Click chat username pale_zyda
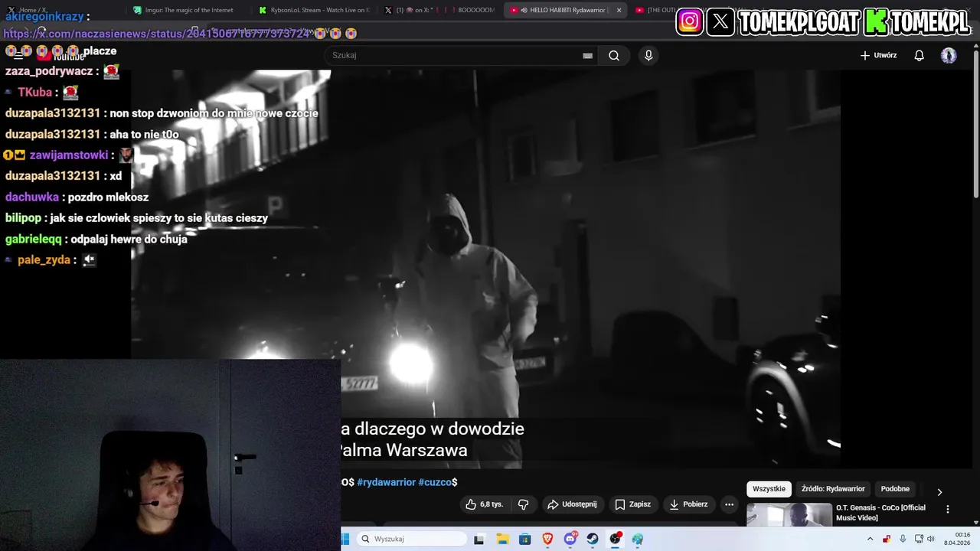Viewport: 980px width, 551px height. pos(44,260)
